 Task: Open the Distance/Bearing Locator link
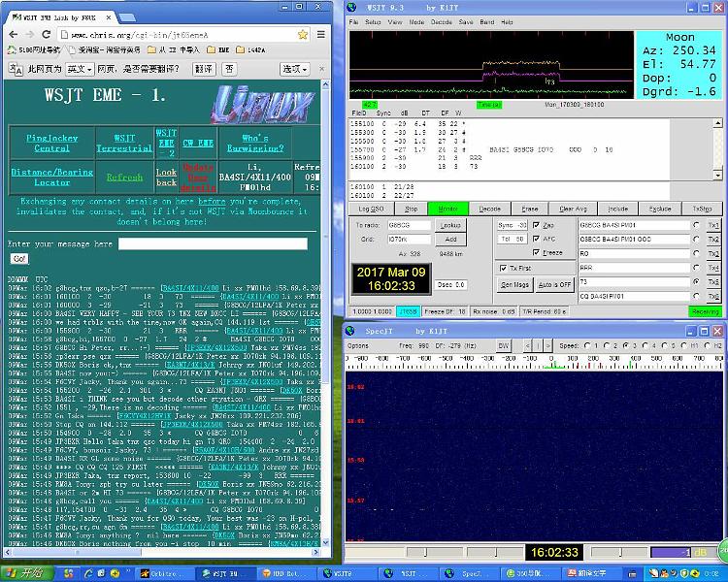pos(52,178)
